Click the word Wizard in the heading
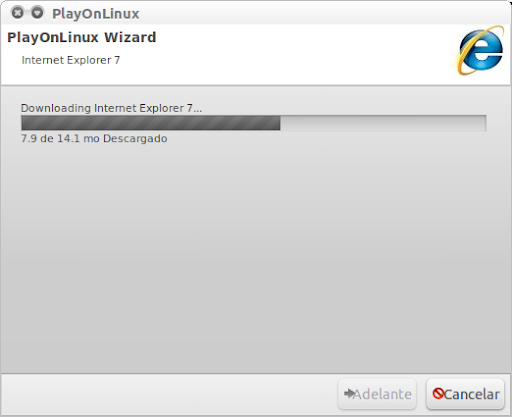Viewport: 512px width, 417px height. tap(130, 37)
